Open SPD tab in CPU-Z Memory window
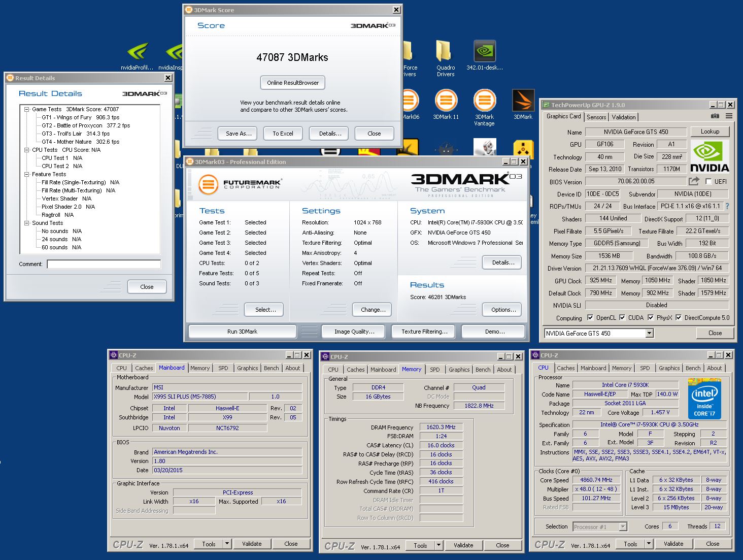Screen dimensions: 743x560 click(x=434, y=370)
